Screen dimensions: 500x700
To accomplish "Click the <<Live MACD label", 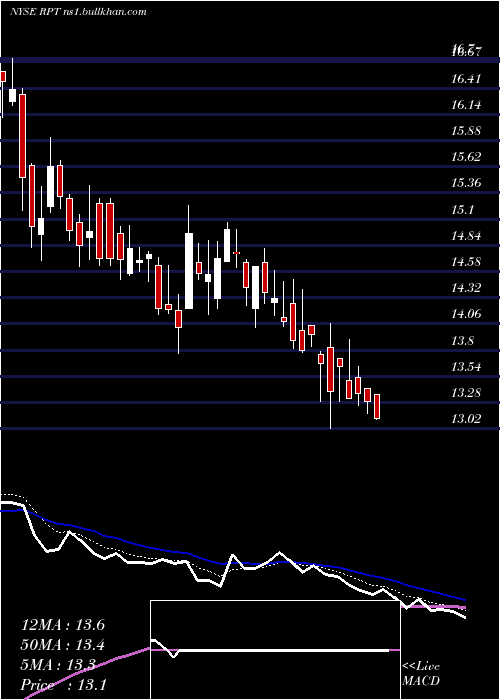I will click(x=421, y=674).
